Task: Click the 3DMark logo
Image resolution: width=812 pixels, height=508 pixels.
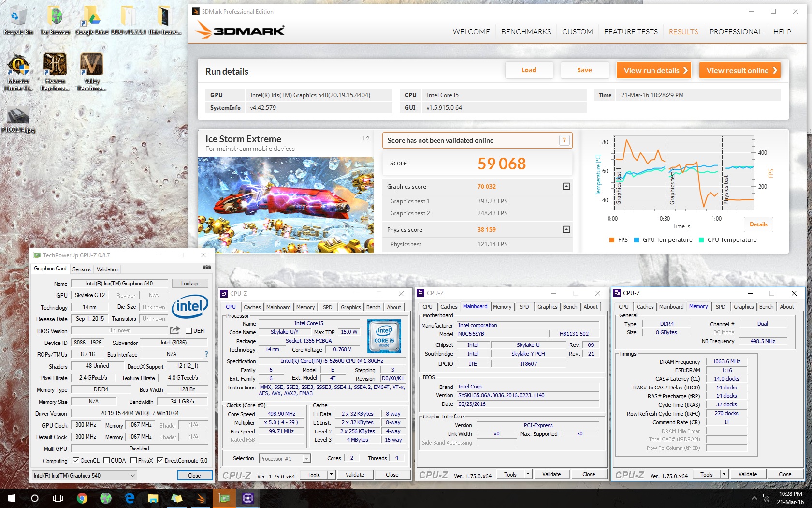Action: [240, 31]
